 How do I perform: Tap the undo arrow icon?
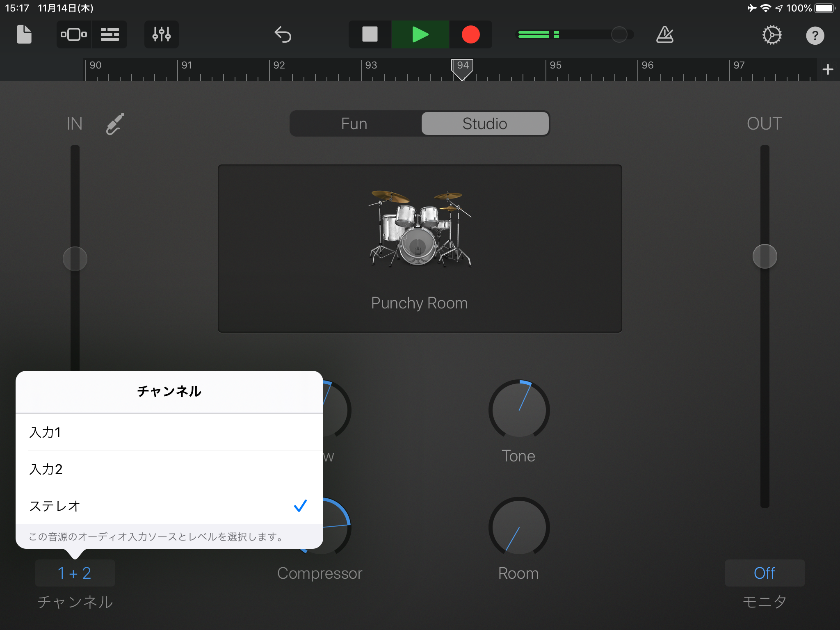click(x=283, y=34)
